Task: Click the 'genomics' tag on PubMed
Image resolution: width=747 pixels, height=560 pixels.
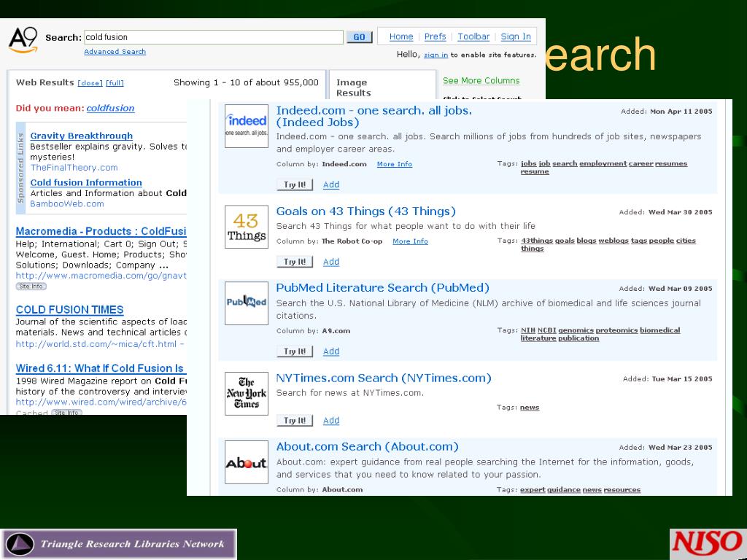Action: 576,330
